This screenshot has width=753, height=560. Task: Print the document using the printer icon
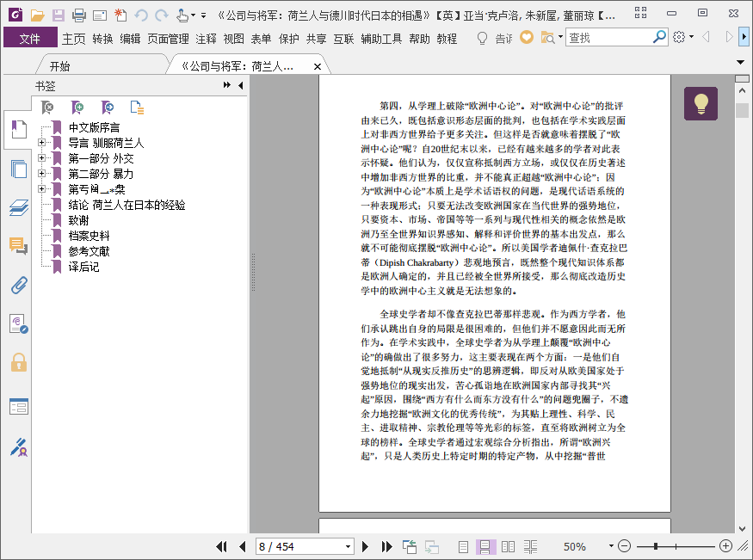click(x=79, y=15)
